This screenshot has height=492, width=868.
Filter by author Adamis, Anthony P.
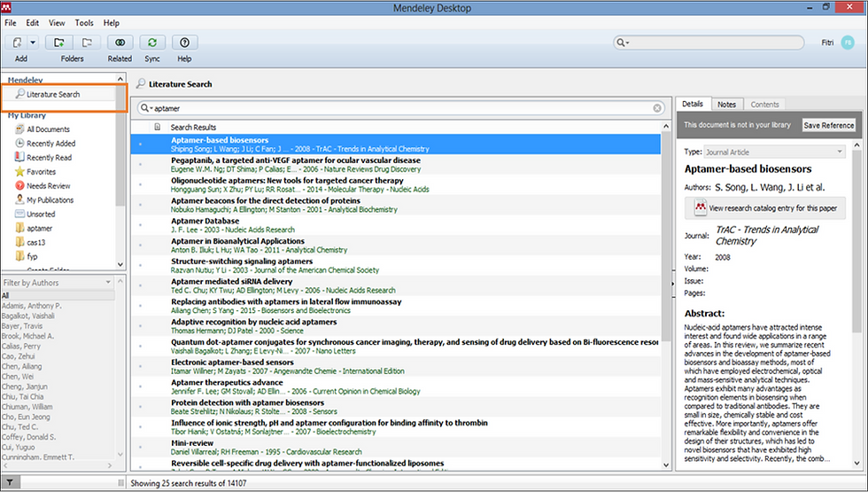click(x=32, y=306)
